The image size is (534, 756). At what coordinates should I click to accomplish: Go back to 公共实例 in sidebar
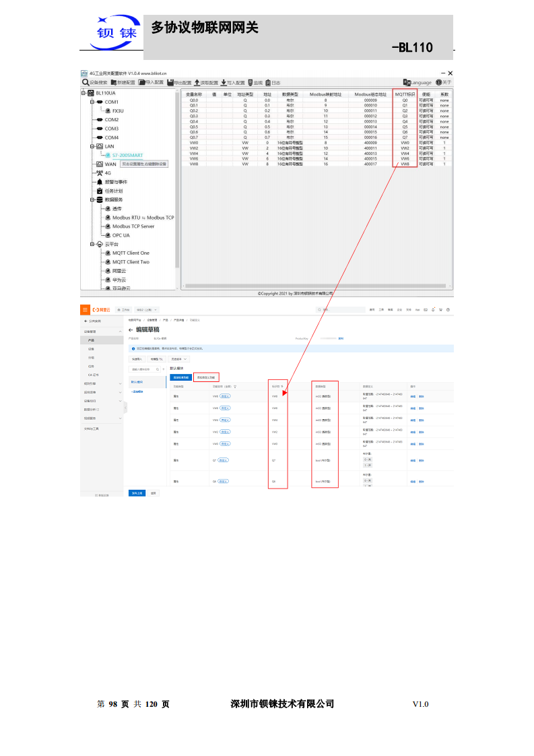point(92,321)
